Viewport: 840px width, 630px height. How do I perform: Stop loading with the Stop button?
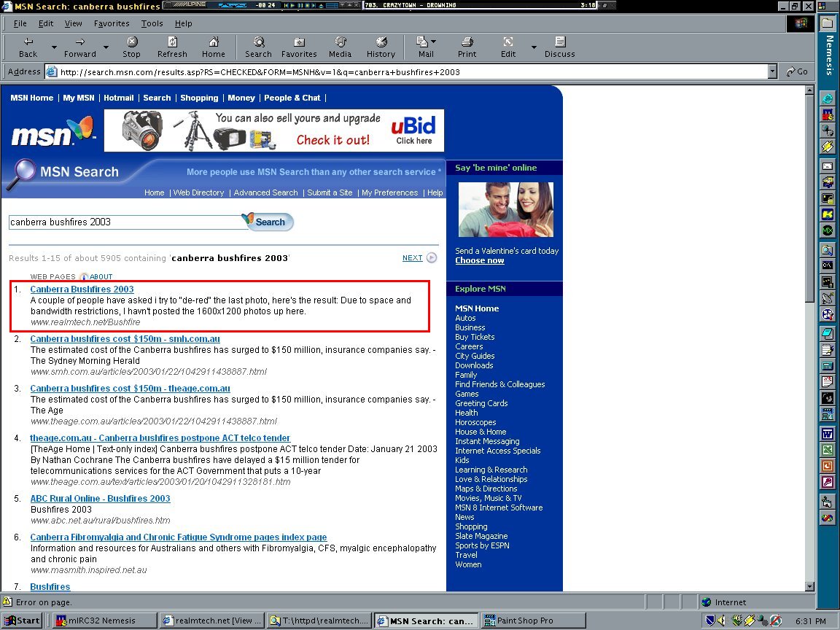tap(131, 47)
